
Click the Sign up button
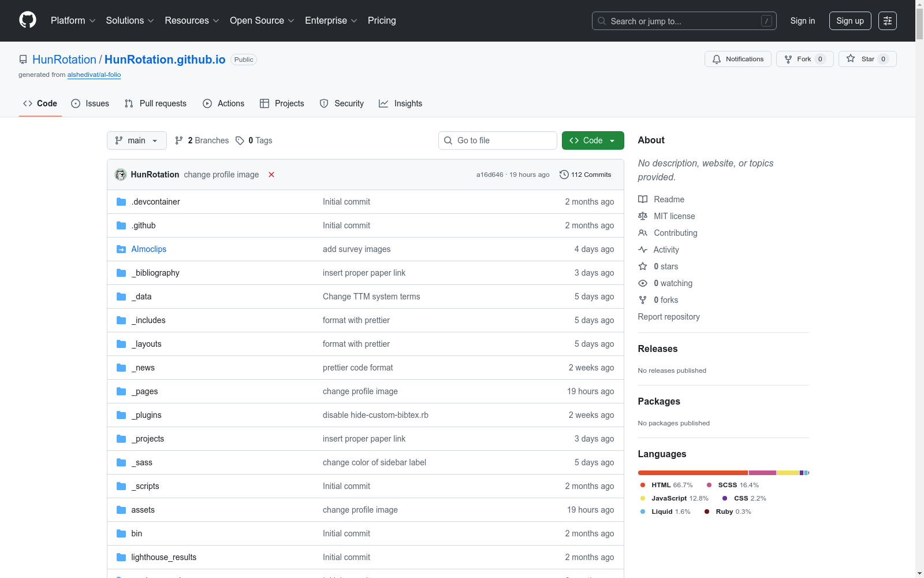pos(850,21)
